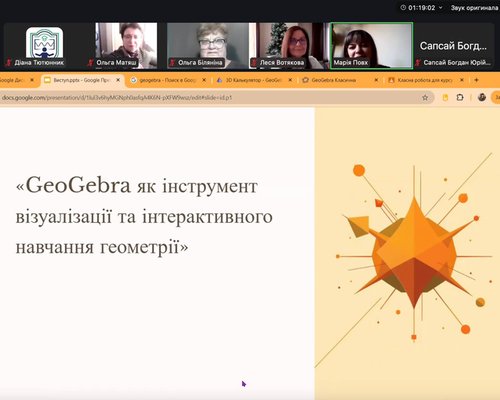Close the '3D Калькулятор' tab
This screenshot has width=500, height=400.
coord(290,80)
